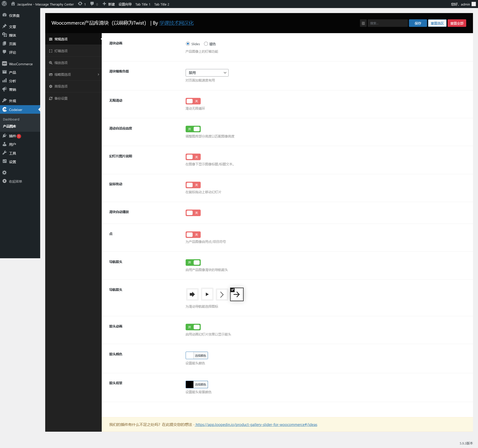This screenshot has width=478, height=448.
Task: Select the thin line arrow icon
Action: point(237,294)
